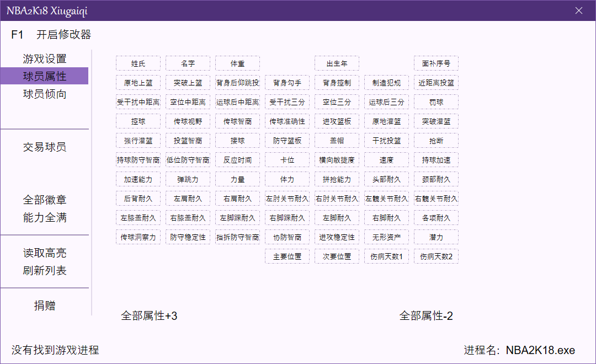The image size is (596, 364).
Task: Select the 球员属性 sidebar tab
Action: [44, 76]
